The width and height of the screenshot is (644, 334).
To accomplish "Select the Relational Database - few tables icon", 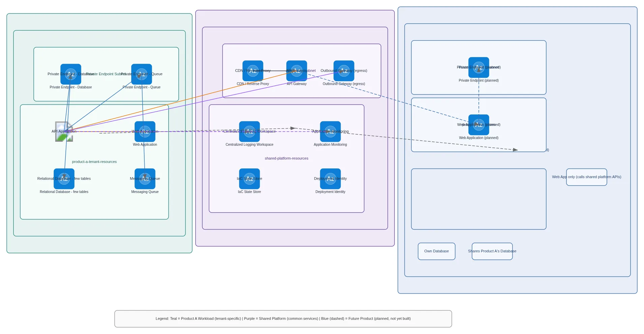I will click(x=64, y=179).
